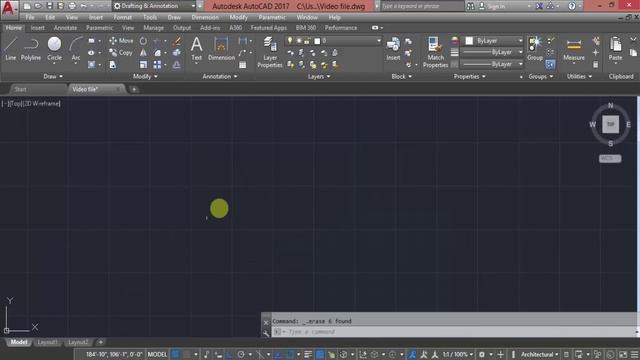The width and height of the screenshot is (640, 360).
Task: Toggle transparency display in status bar
Action: point(320,354)
